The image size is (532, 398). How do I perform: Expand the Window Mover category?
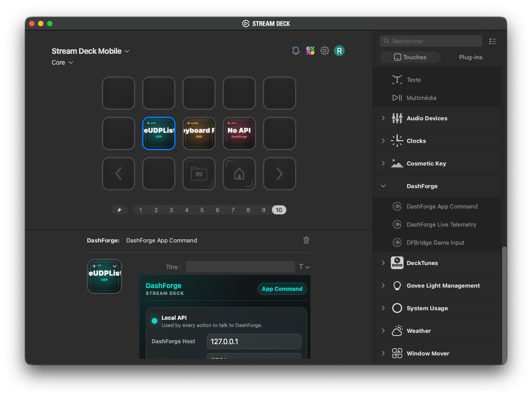pyautogui.click(x=383, y=353)
